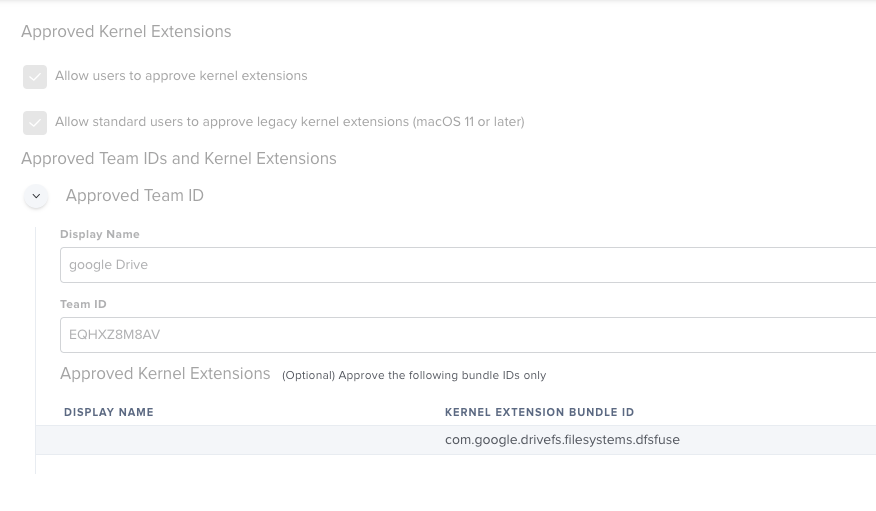Collapse the Approved Team ID section chevron

36,196
